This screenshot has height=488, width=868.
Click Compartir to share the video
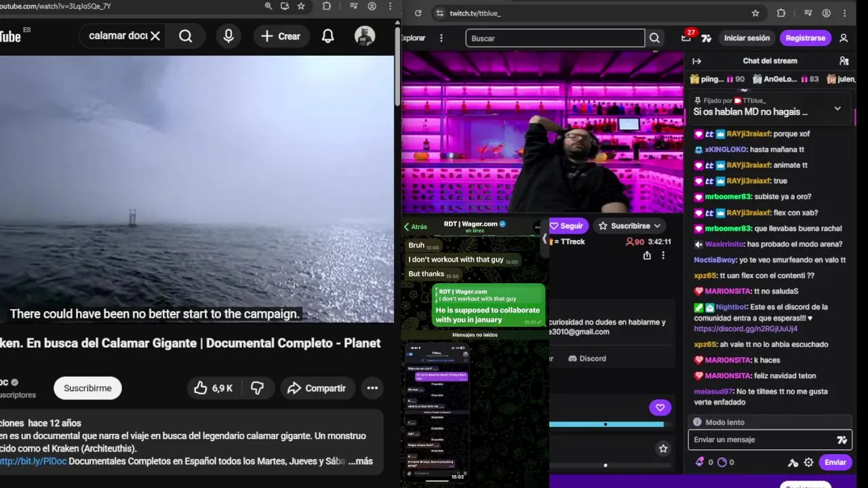click(x=317, y=388)
